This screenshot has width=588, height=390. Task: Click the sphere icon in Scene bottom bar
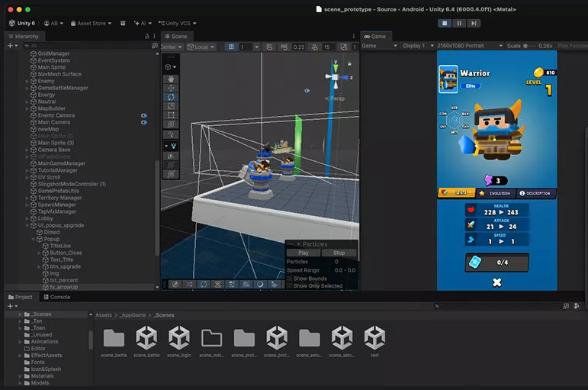click(x=260, y=285)
